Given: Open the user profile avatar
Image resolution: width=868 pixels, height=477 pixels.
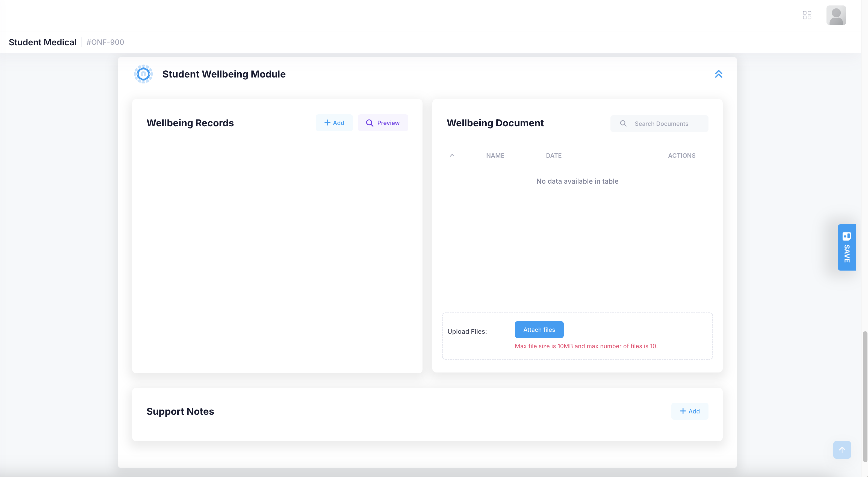Looking at the screenshot, I should click(x=836, y=15).
